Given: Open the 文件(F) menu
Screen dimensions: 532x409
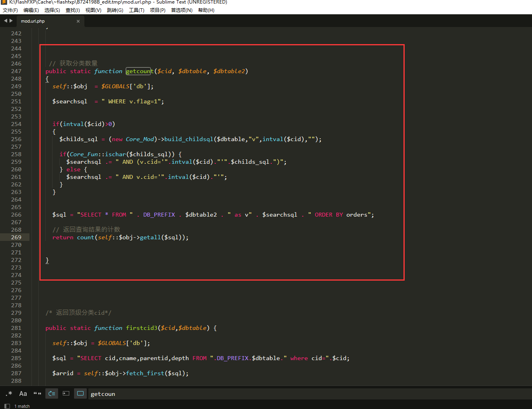Looking at the screenshot, I should [x=10, y=10].
